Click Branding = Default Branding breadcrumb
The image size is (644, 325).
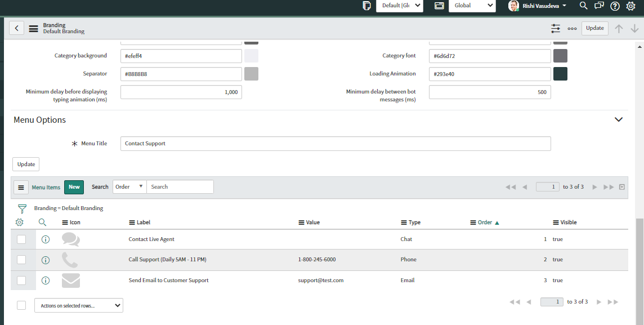coord(69,208)
